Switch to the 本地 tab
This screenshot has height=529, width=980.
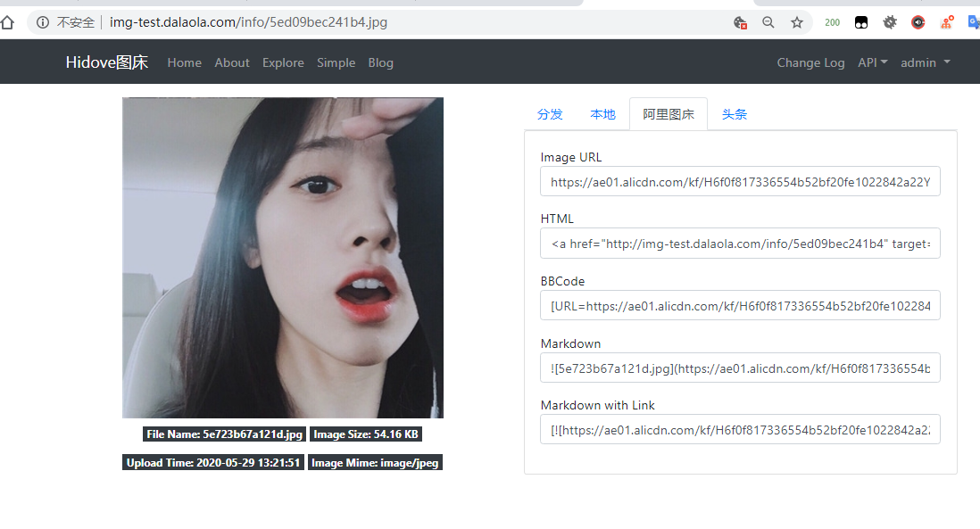(x=602, y=114)
